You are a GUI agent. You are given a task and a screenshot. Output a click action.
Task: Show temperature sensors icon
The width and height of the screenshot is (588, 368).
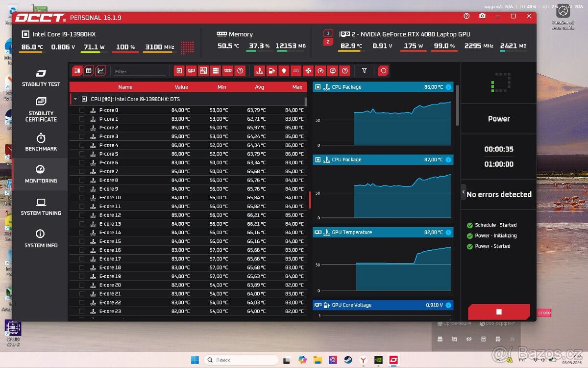tap(260, 71)
